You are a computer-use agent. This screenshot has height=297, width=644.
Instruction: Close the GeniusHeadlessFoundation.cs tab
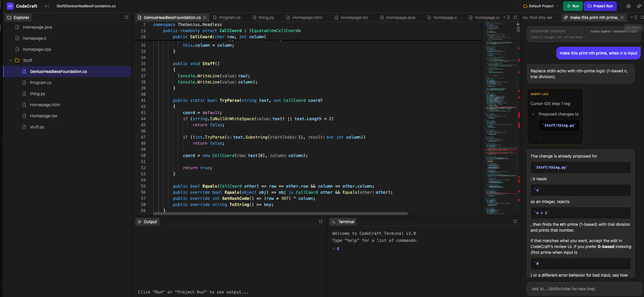pyautogui.click(x=205, y=18)
